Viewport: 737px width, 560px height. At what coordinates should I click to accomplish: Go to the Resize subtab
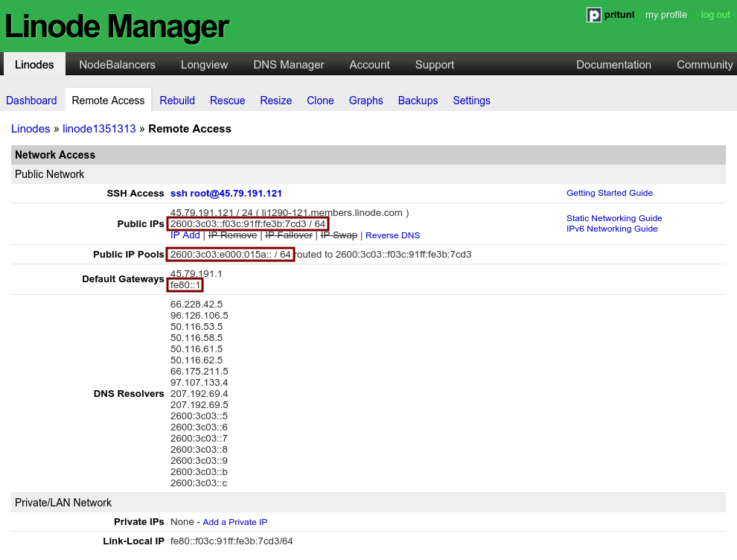(x=276, y=101)
